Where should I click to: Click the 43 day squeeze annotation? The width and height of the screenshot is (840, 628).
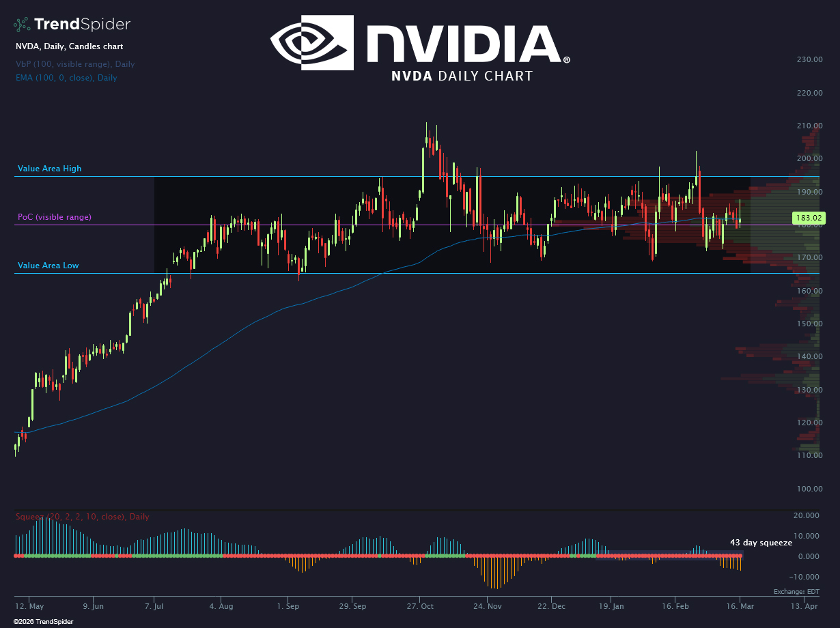[761, 543]
